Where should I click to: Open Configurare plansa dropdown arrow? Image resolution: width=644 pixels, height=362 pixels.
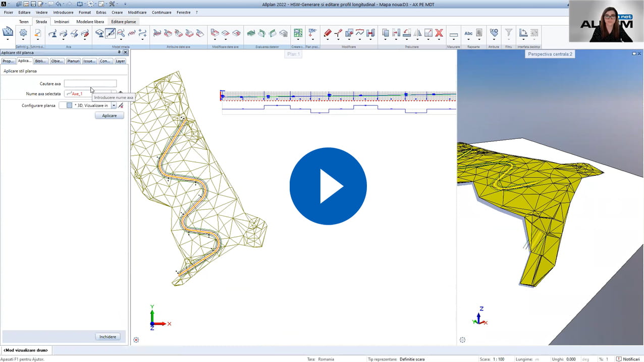114,106
